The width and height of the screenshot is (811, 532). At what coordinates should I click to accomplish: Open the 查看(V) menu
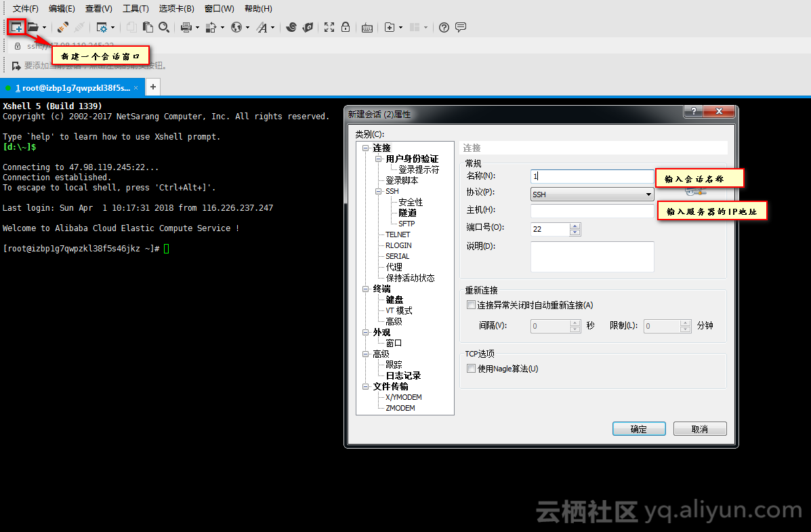click(x=99, y=9)
